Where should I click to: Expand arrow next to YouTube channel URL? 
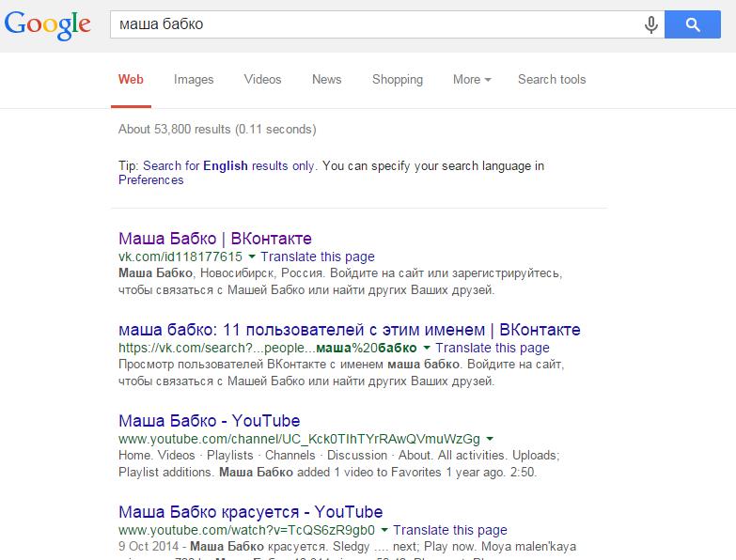[x=490, y=439]
